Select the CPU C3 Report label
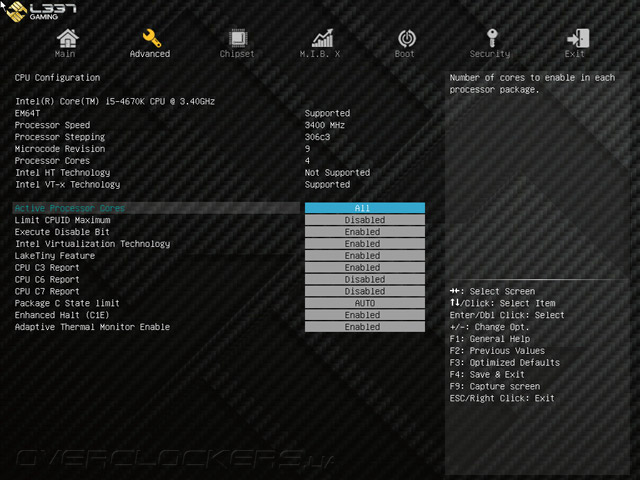The height and width of the screenshot is (480, 640). click(47, 268)
